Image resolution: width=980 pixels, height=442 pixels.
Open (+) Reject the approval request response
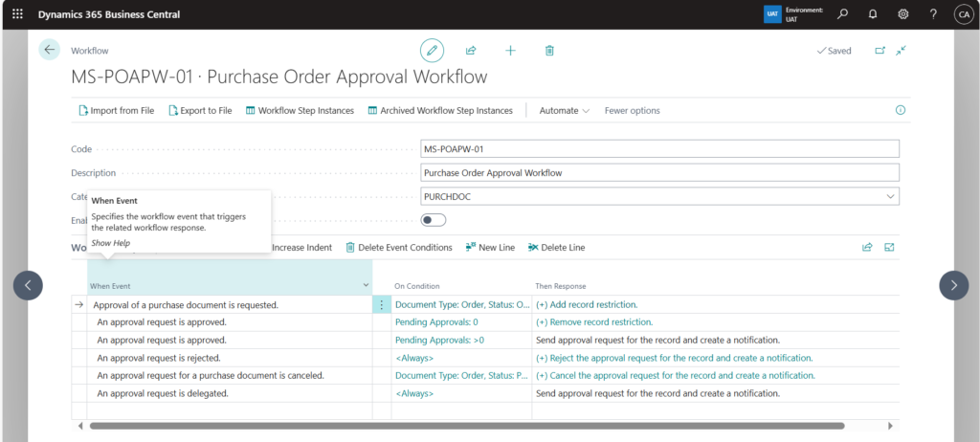(674, 358)
